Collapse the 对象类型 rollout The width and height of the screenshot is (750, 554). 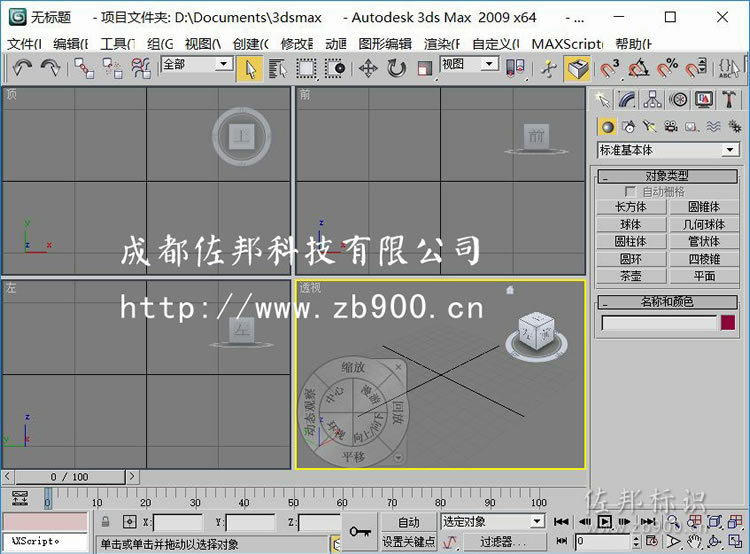tap(667, 176)
